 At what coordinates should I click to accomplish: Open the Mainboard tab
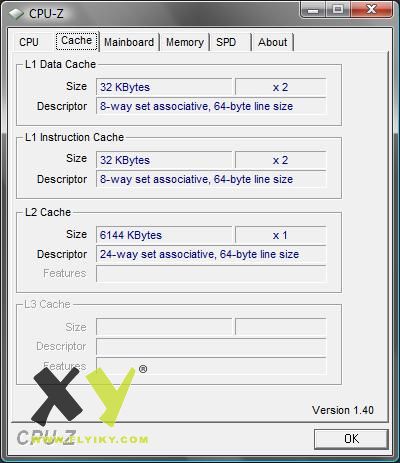pyautogui.click(x=129, y=42)
